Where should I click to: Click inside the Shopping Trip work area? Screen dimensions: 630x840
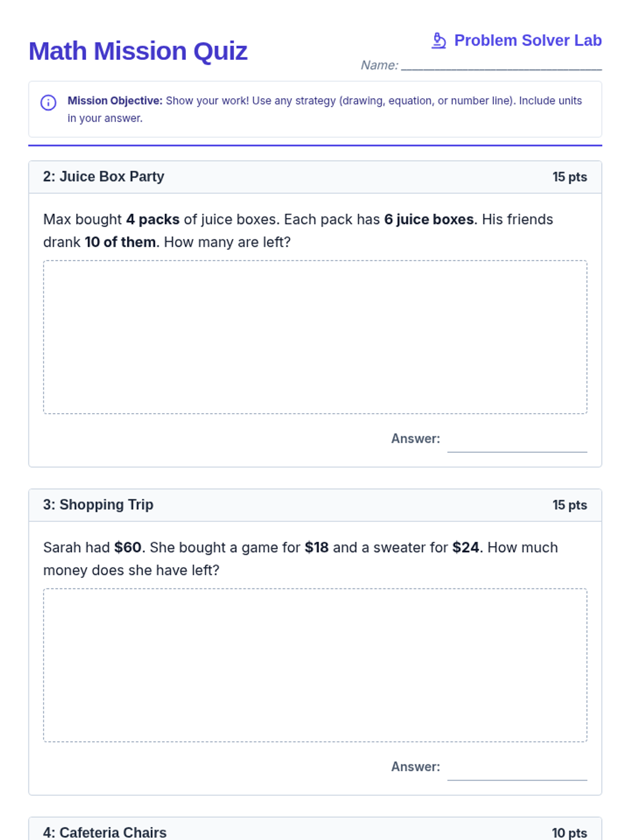point(315,665)
